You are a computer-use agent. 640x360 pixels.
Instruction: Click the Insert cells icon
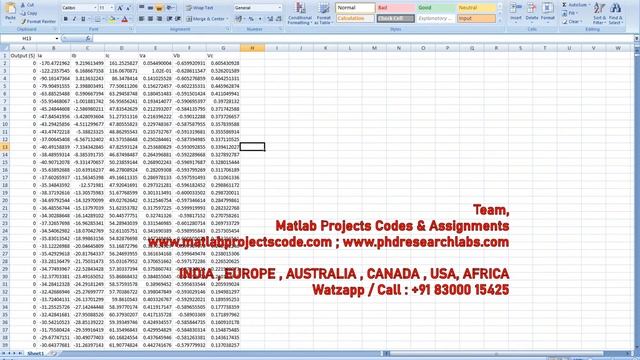point(516,8)
